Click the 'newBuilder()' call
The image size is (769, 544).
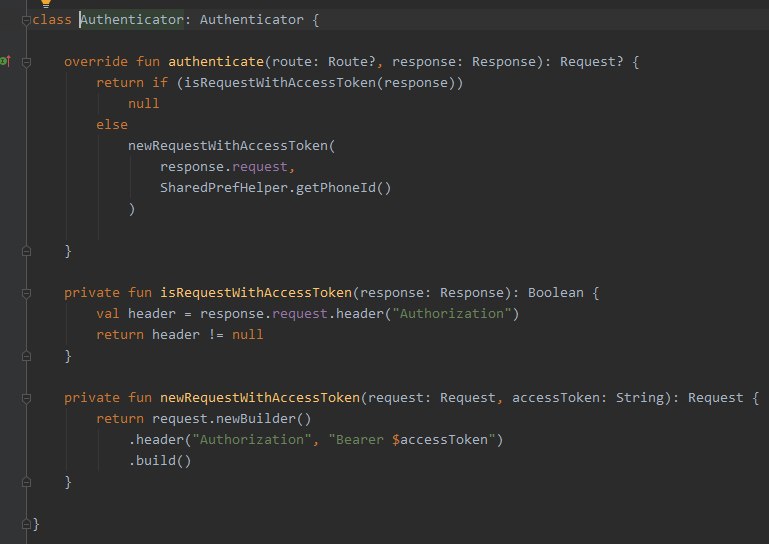tap(263, 418)
